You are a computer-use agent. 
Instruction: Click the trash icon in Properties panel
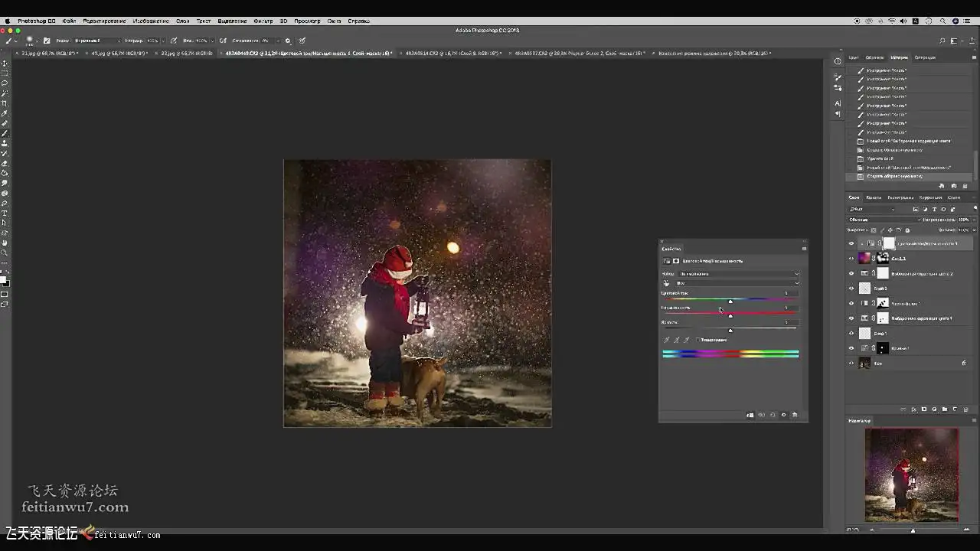(795, 415)
